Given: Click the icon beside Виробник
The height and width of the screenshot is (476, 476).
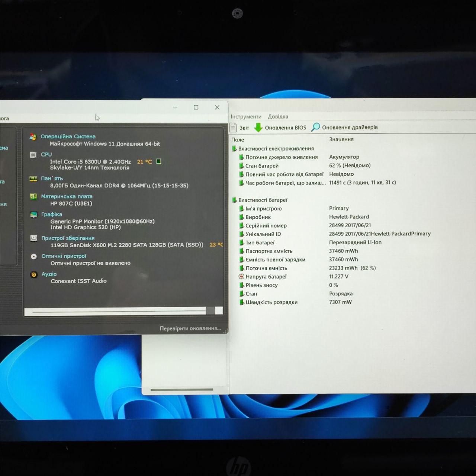Looking at the screenshot, I should 241,217.
